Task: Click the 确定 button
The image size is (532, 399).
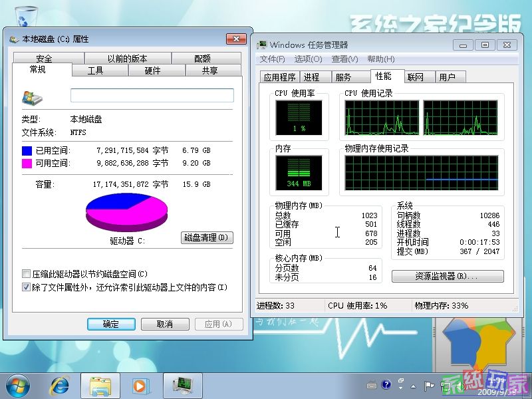Action: click(111, 324)
